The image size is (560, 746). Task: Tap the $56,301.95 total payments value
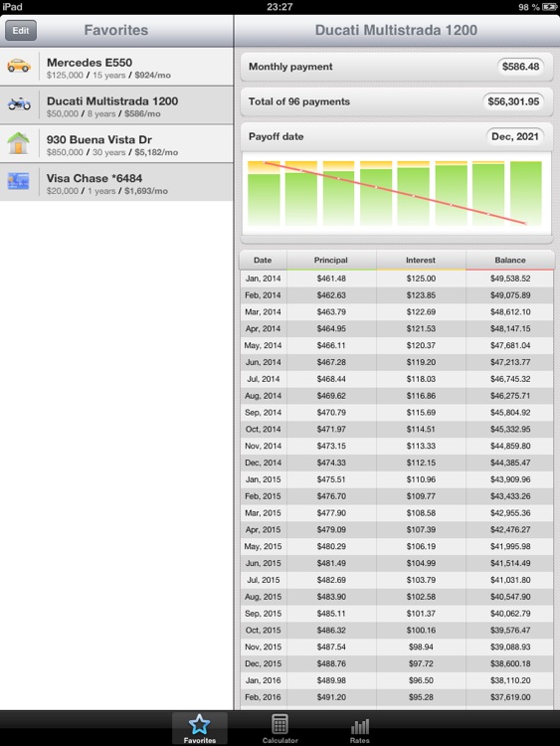click(x=513, y=101)
